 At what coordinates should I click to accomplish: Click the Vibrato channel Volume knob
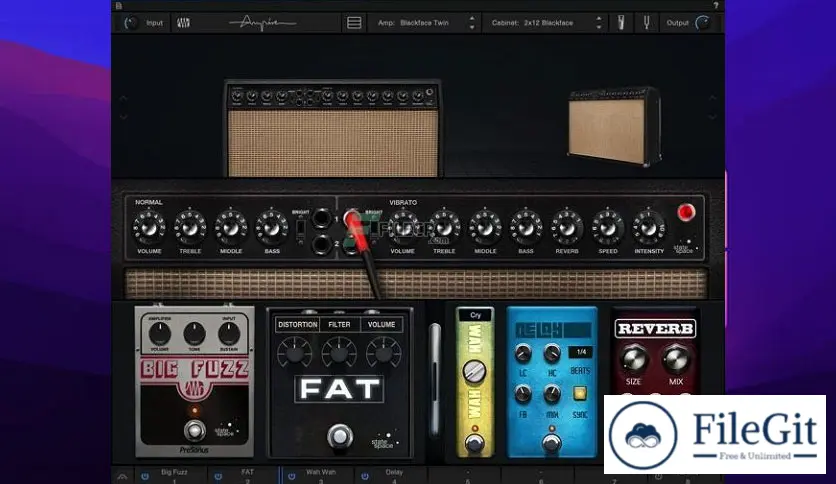tap(403, 228)
